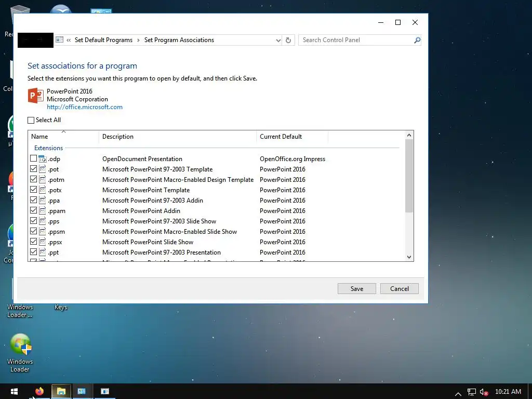Screen dimensions: 532x399
Task: Click the PowerPoint 2016 program icon
Action: pyautogui.click(x=36, y=96)
